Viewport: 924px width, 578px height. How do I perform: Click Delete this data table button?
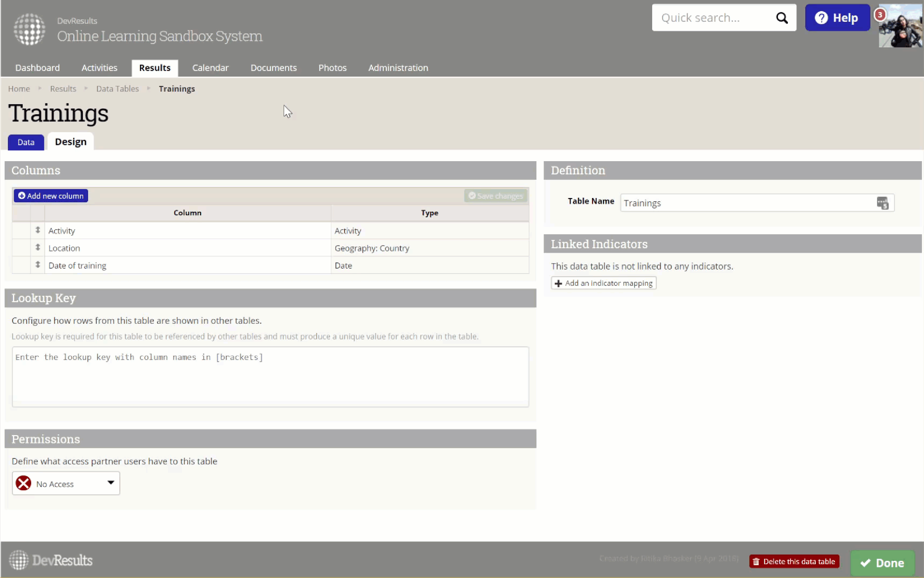(x=794, y=561)
